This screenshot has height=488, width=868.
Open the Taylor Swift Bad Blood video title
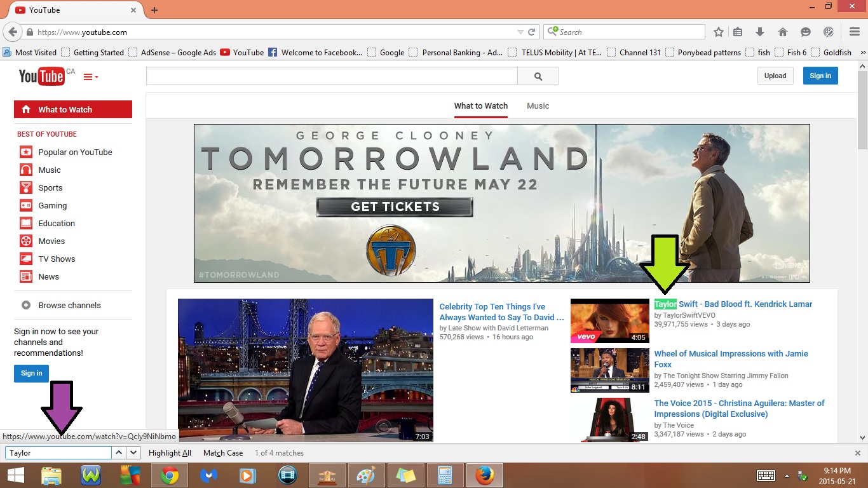tap(733, 304)
